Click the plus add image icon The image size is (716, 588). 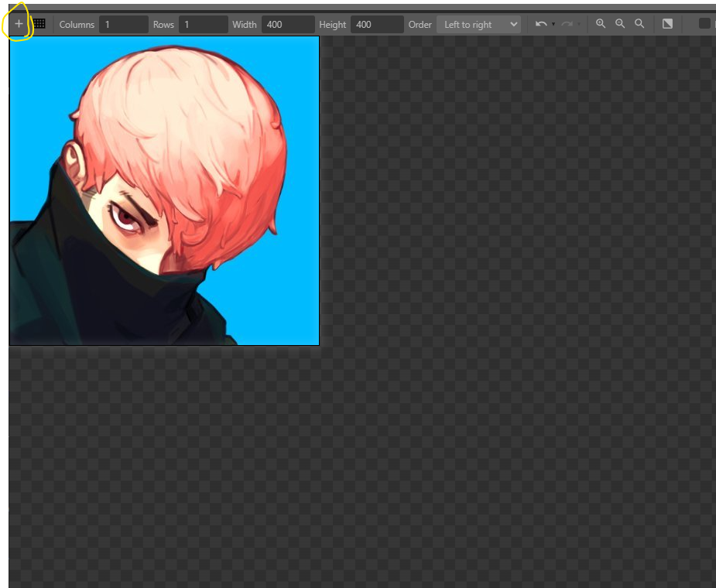[19, 24]
